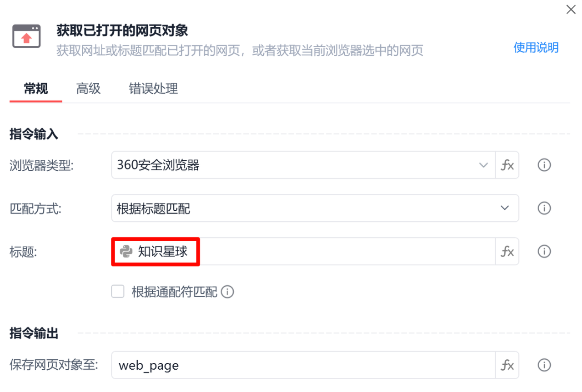The image size is (582, 392).
Task: Click the web_page output variable field
Action: coord(302,365)
